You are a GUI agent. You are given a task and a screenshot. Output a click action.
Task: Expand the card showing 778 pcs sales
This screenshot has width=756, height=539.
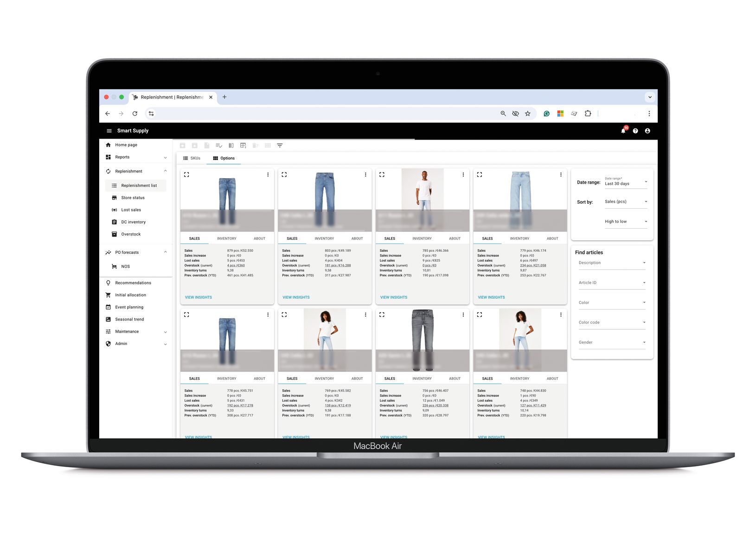pyautogui.click(x=186, y=314)
